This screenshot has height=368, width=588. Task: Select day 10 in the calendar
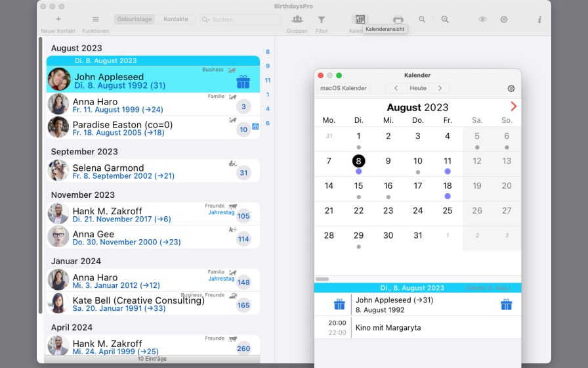coord(418,161)
